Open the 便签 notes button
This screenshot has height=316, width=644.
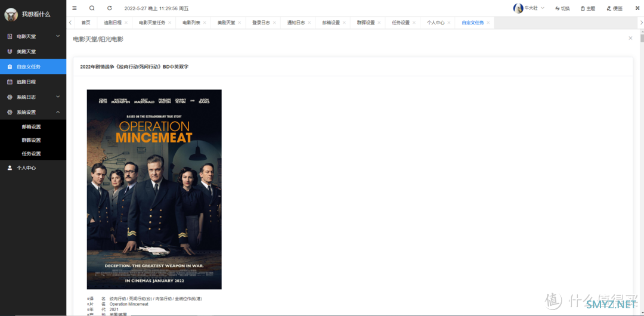(614, 8)
